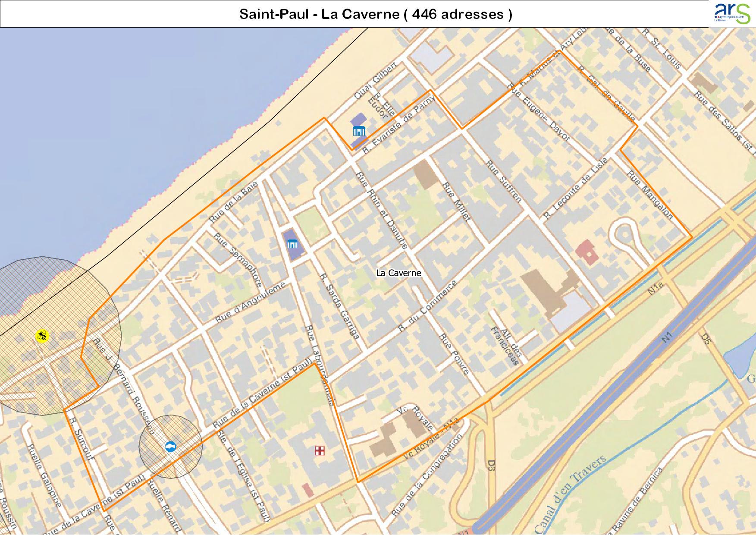The width and height of the screenshot is (756, 535).
Task: Click the Rue Poivre label
Action: point(454,353)
